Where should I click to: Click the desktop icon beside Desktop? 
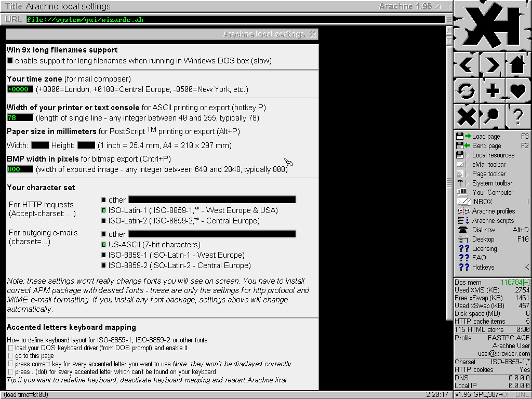click(x=463, y=239)
